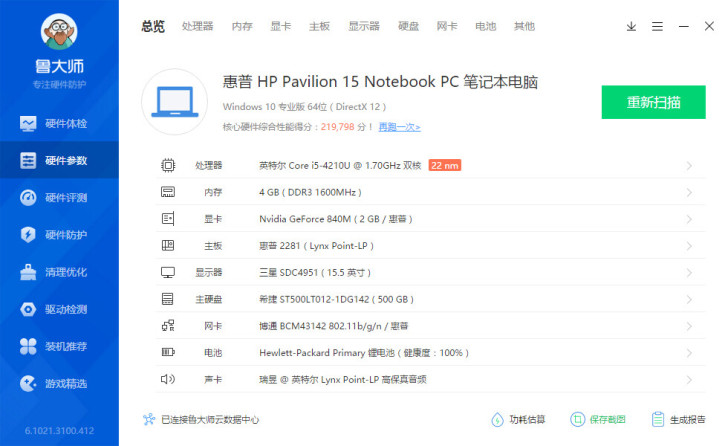Click version number 6.1021.3100.412
The height and width of the screenshot is (446, 728).
coord(59,431)
